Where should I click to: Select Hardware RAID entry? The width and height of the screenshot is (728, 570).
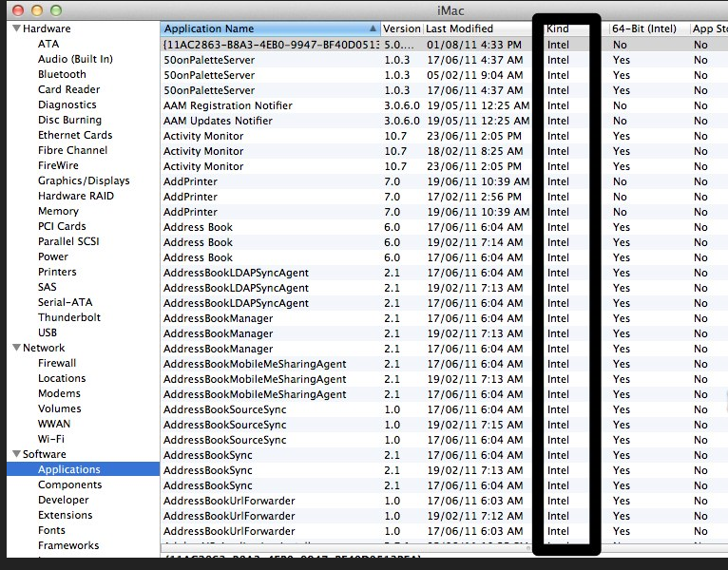coord(76,196)
